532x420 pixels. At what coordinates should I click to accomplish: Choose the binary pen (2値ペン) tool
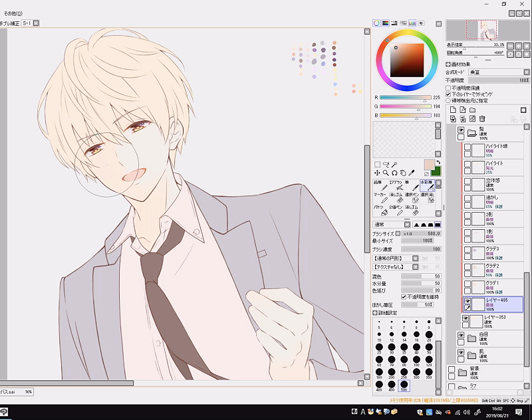[396, 210]
